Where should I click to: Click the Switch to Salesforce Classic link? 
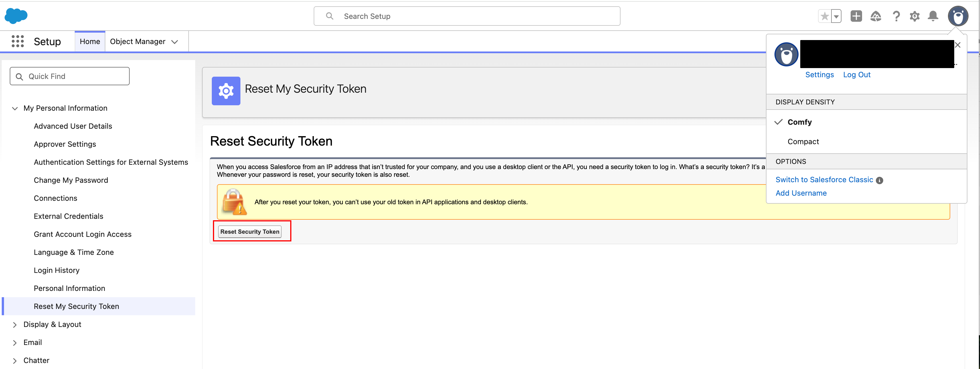tap(824, 179)
